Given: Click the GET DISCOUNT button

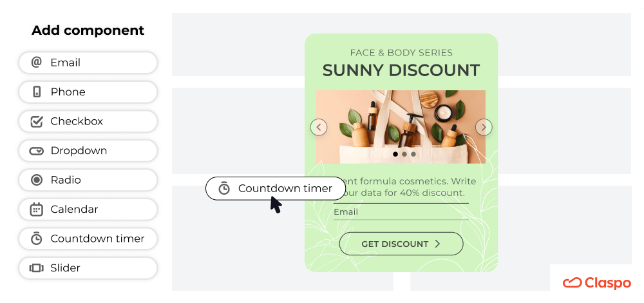Looking at the screenshot, I should pos(401,244).
